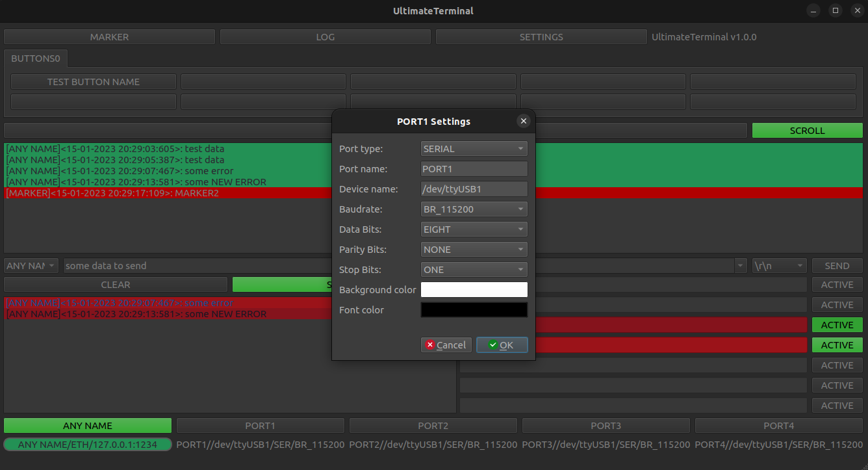Toggle the topmost ACTIVE button
Viewport: 868px width, 470px height.
click(x=837, y=284)
